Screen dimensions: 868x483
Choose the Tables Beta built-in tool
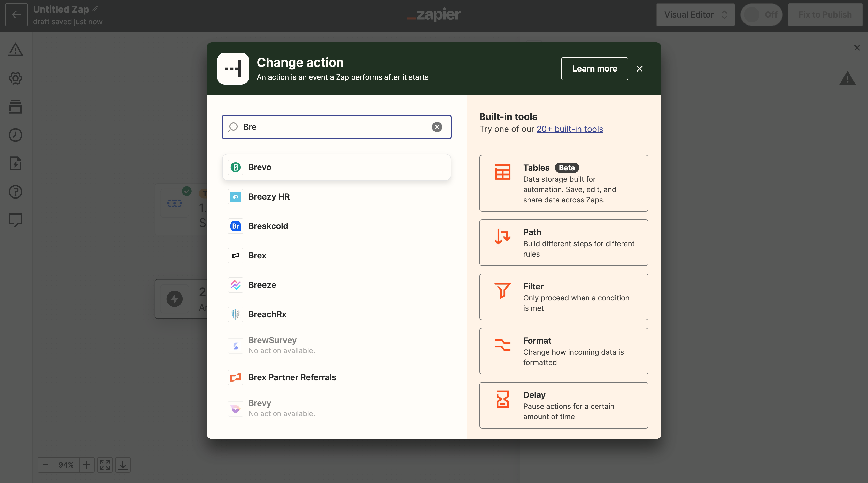[x=564, y=183]
